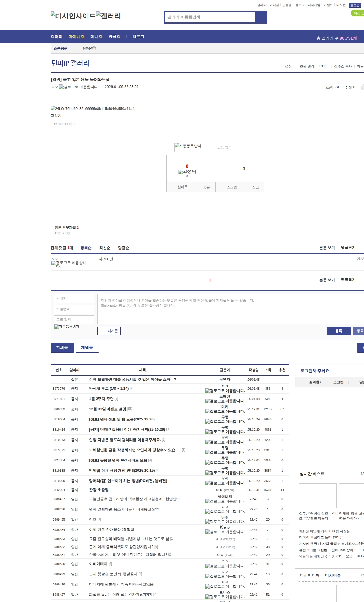Open the 마이너갤 navigation tab
The width and height of the screenshot is (364, 602).
76,37
